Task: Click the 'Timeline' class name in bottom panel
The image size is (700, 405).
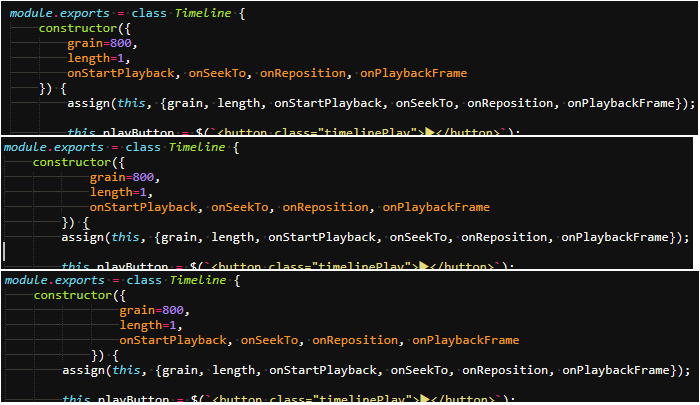Action: [199, 281]
